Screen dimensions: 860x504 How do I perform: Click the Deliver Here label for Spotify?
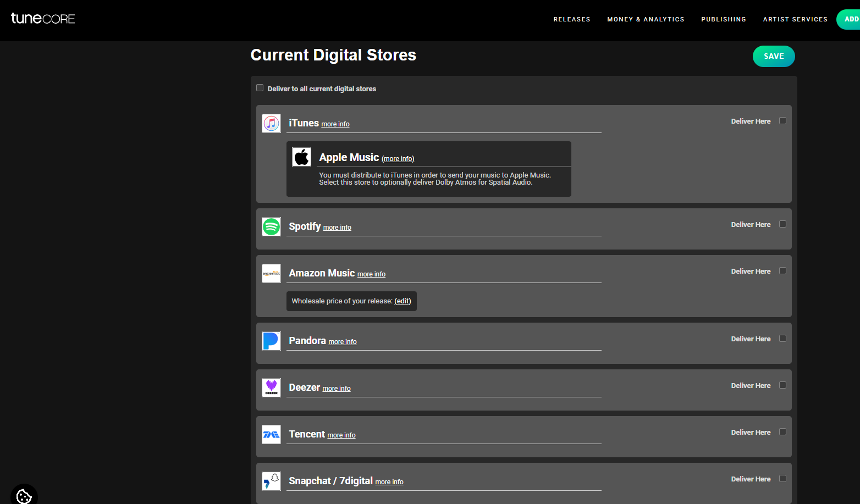[x=751, y=225]
